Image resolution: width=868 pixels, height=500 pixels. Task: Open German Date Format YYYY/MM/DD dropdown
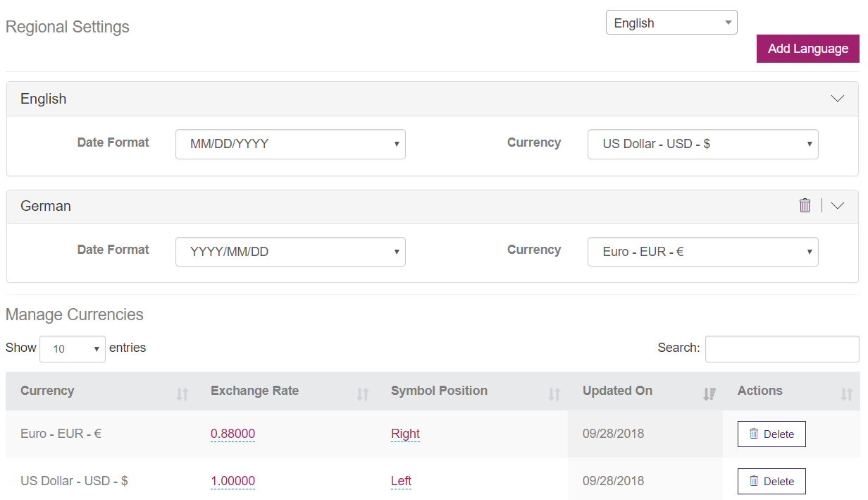pyautogui.click(x=290, y=251)
